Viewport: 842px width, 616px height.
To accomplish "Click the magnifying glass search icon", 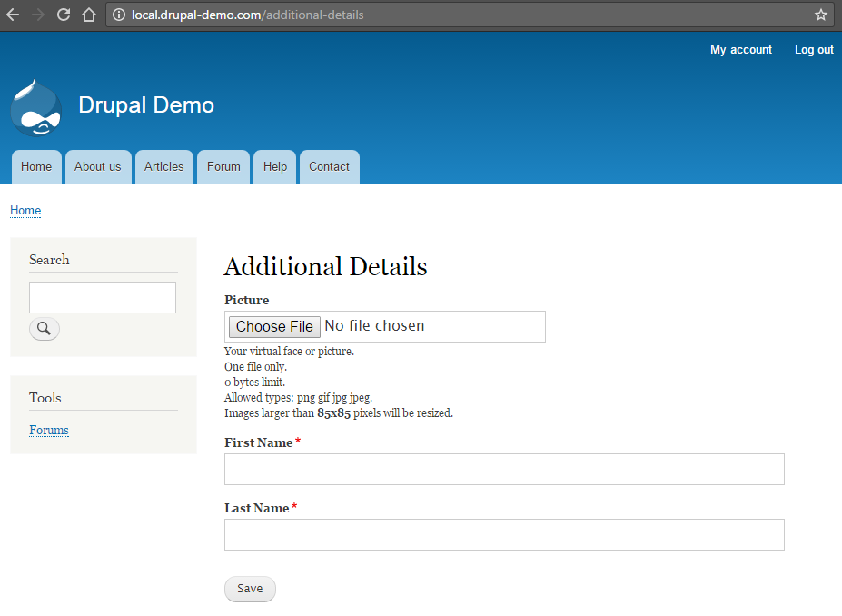I will click(44, 328).
